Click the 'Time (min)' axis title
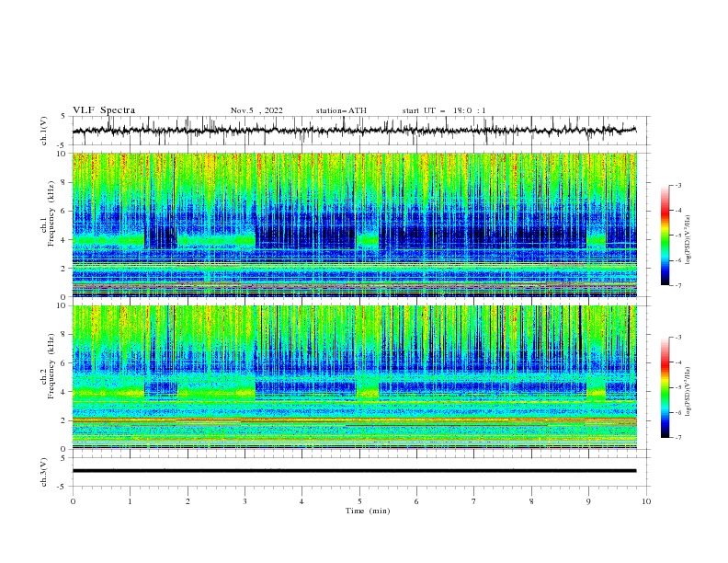Viewport: 728px width, 563px height. click(x=368, y=511)
